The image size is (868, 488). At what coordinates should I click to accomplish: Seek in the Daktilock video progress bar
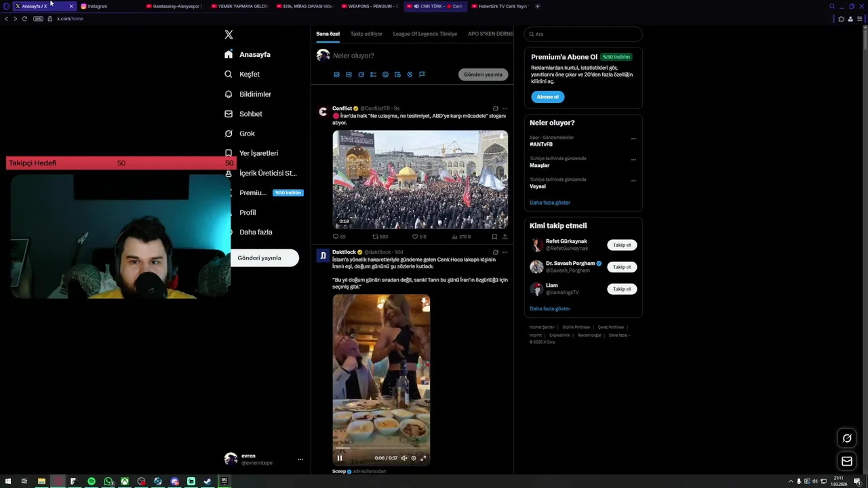coord(381,449)
